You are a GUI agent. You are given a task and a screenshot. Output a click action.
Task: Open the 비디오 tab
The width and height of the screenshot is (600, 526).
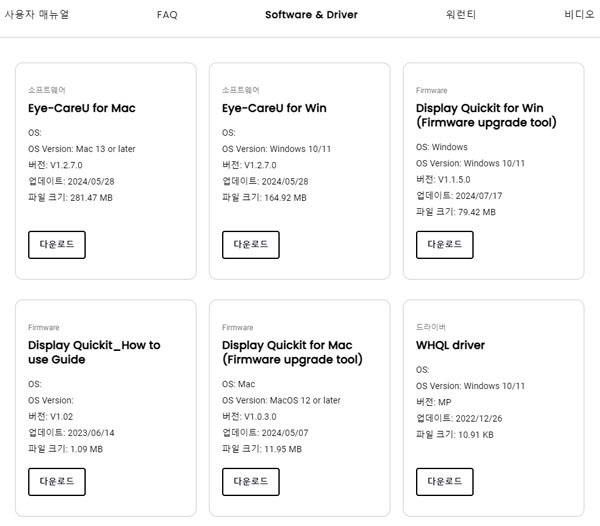click(x=579, y=15)
